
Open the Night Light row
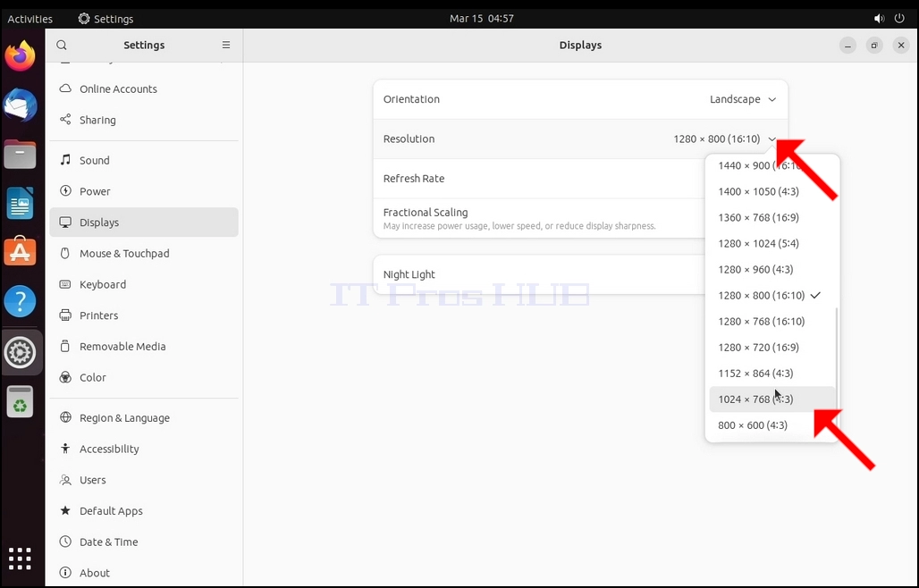[580, 274]
